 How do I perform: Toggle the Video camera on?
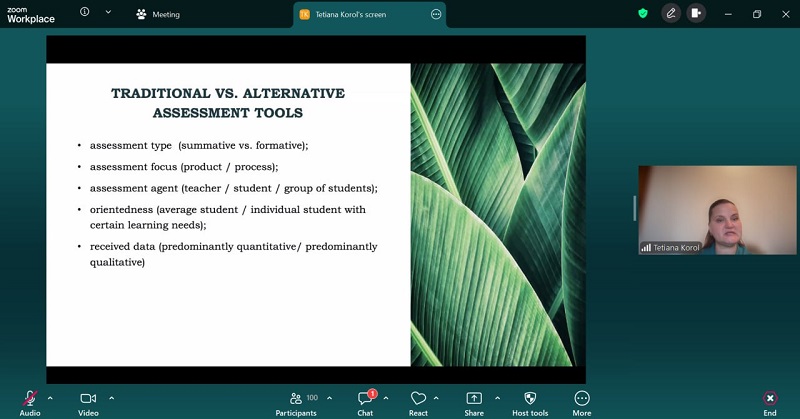click(x=88, y=399)
